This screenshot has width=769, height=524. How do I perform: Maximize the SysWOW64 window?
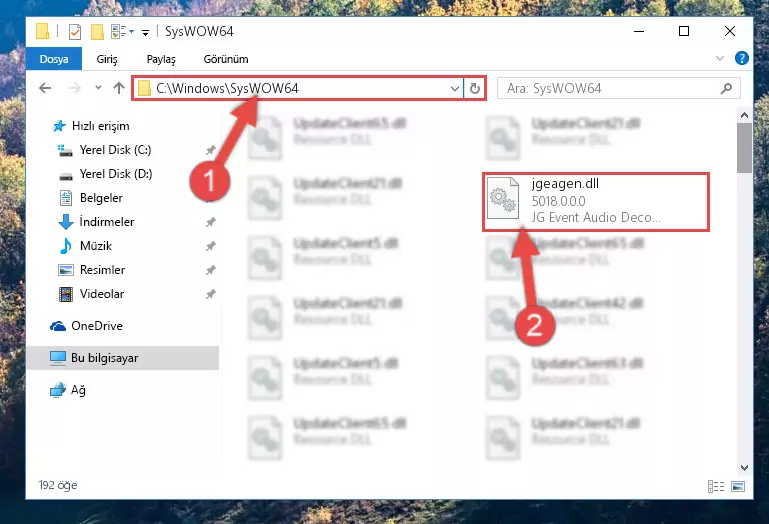point(684,31)
